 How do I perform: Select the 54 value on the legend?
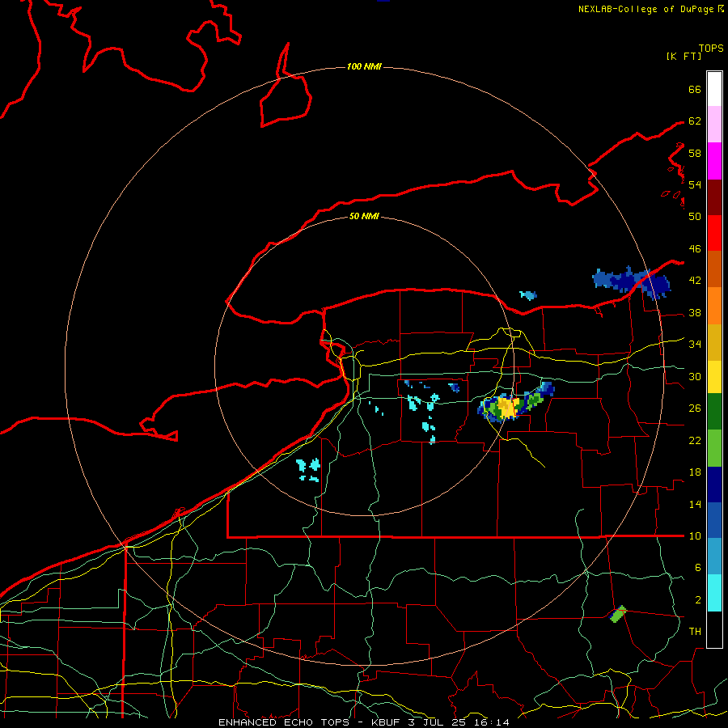tap(695, 184)
